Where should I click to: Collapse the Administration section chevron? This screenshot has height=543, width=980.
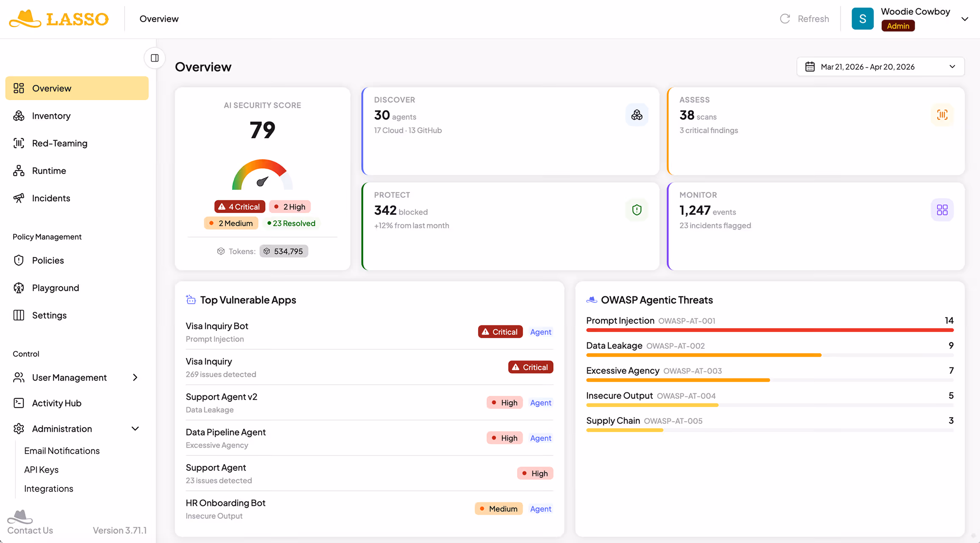135,428
